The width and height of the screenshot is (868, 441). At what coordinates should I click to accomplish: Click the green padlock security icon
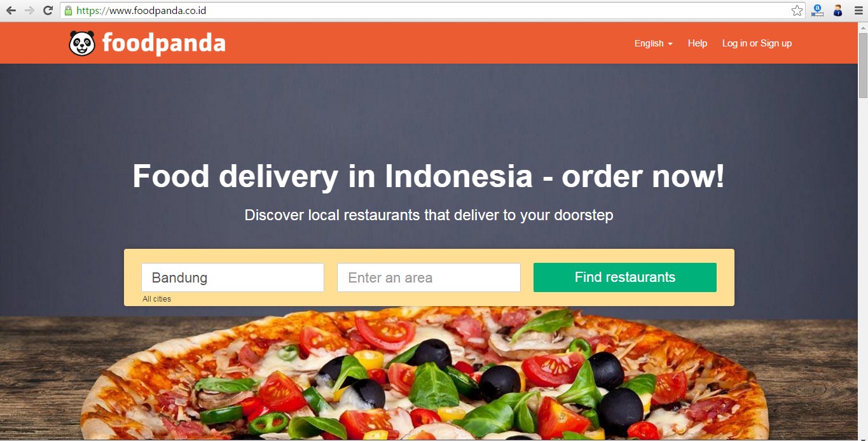pyautogui.click(x=69, y=11)
